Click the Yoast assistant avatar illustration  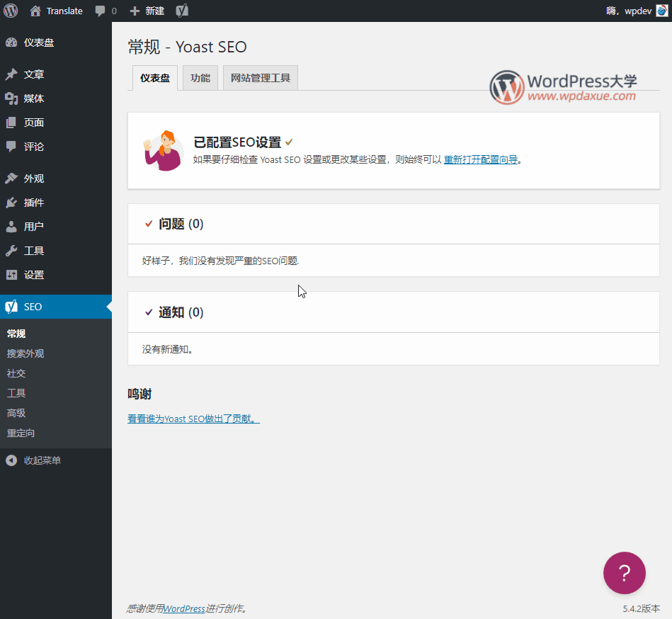(164, 150)
